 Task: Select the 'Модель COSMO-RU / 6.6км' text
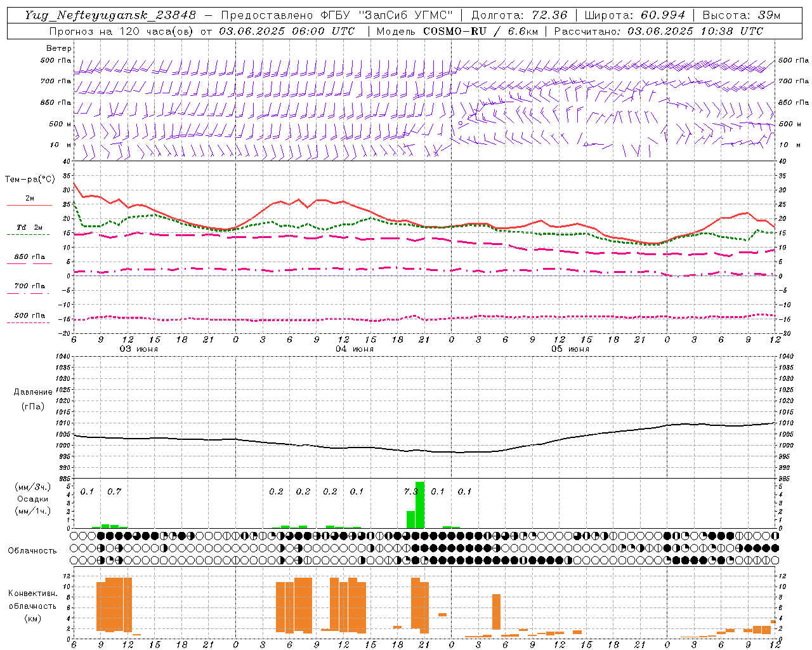(x=457, y=31)
